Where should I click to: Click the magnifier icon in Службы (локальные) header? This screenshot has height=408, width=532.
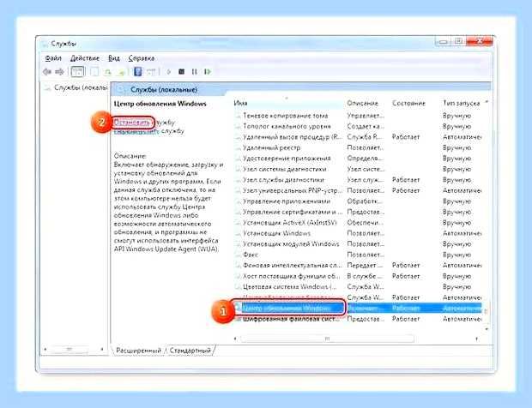[x=120, y=90]
